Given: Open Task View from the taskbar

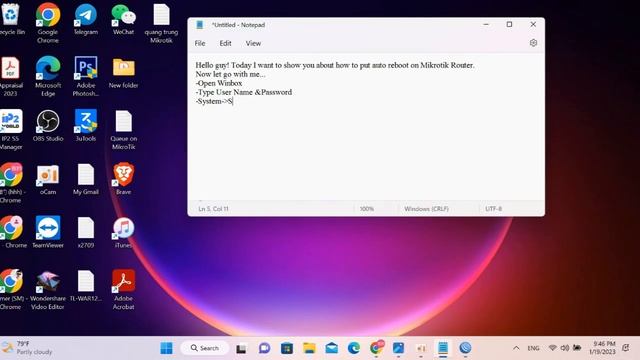Looking at the screenshot, I should point(241,348).
